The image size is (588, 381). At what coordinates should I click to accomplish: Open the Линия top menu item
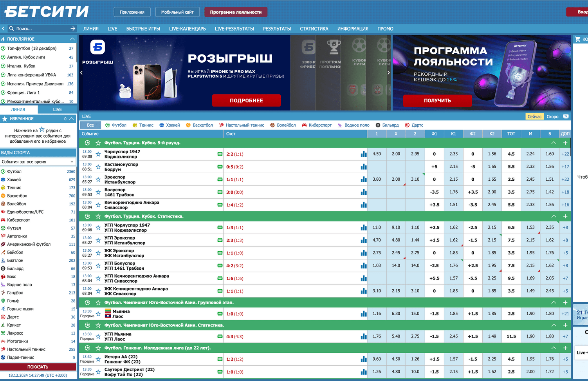click(x=91, y=29)
